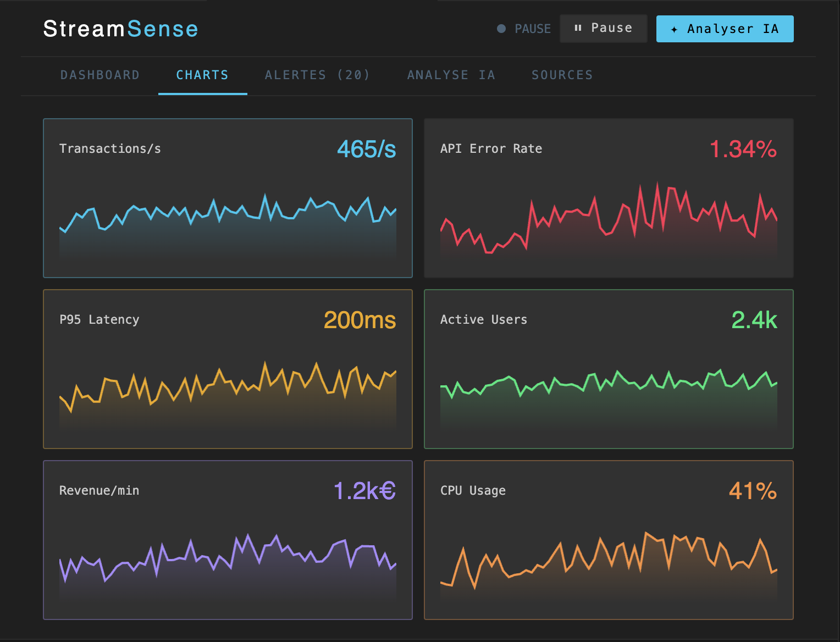Select the Transactions/s chart card
840x642 pixels.
[228, 198]
